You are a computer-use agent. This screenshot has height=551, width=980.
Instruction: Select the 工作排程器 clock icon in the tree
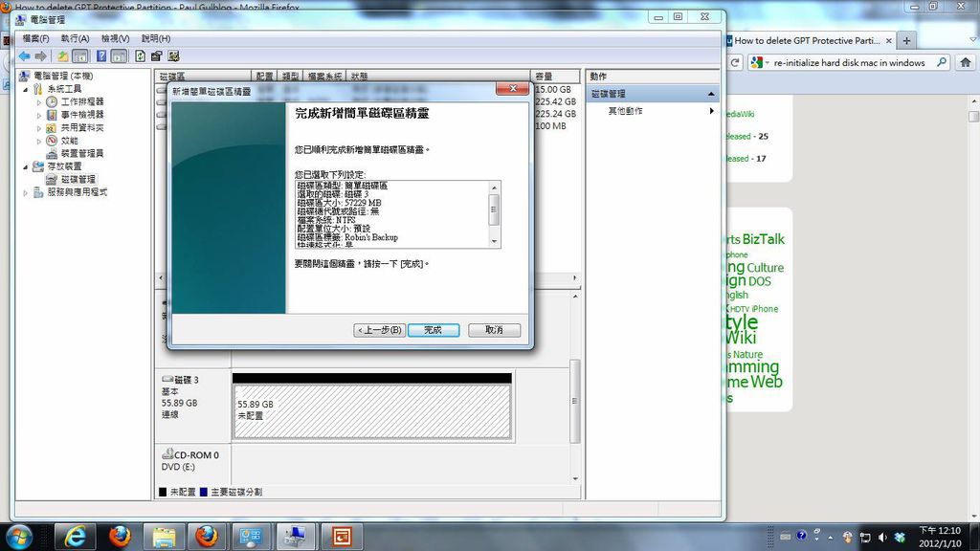click(x=52, y=101)
